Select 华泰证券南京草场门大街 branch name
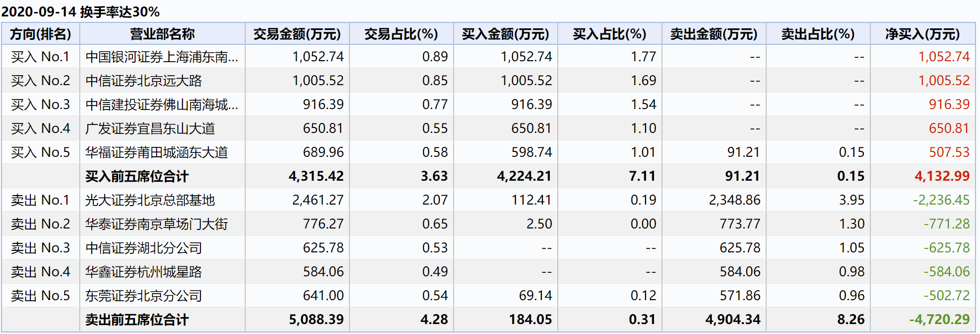The image size is (980, 334). pos(157,224)
